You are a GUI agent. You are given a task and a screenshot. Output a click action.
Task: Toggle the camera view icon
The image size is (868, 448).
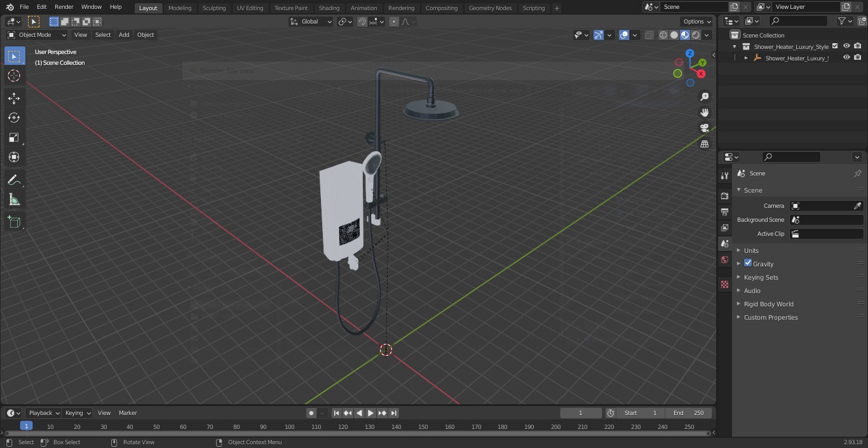coord(704,128)
